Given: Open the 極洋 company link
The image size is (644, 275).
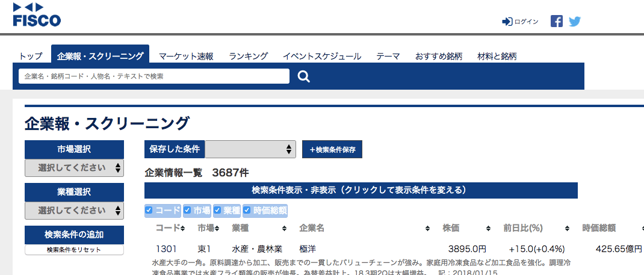Looking at the screenshot, I should click(x=308, y=249).
